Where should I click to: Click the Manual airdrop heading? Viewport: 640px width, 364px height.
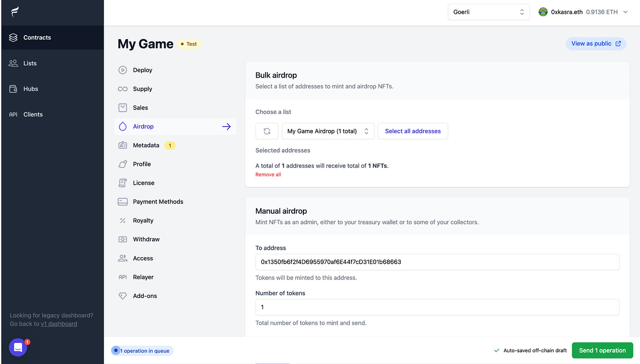click(281, 211)
